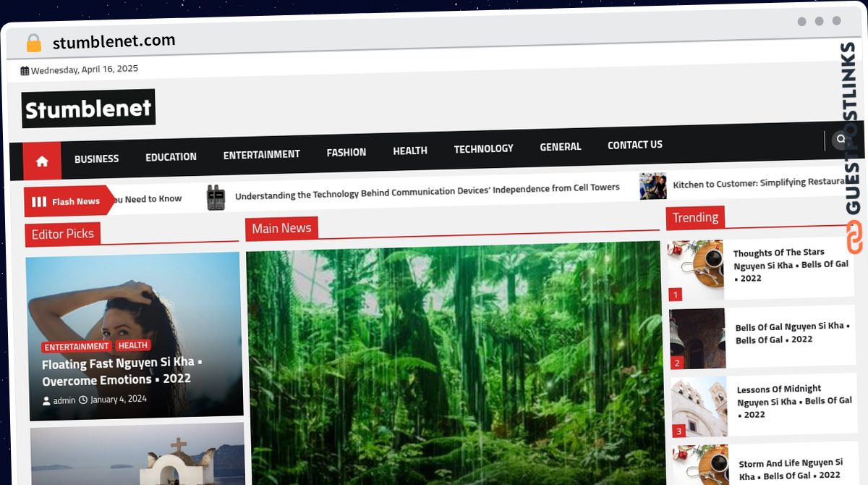Click the stumblenet.com address bar
Viewport: 868px width, 485px height.
tap(114, 42)
